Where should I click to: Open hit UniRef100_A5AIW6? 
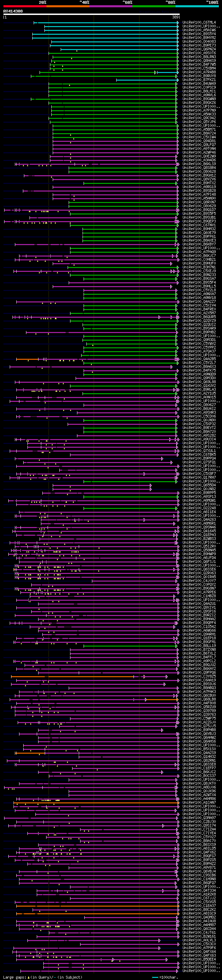[x=199, y=30]
